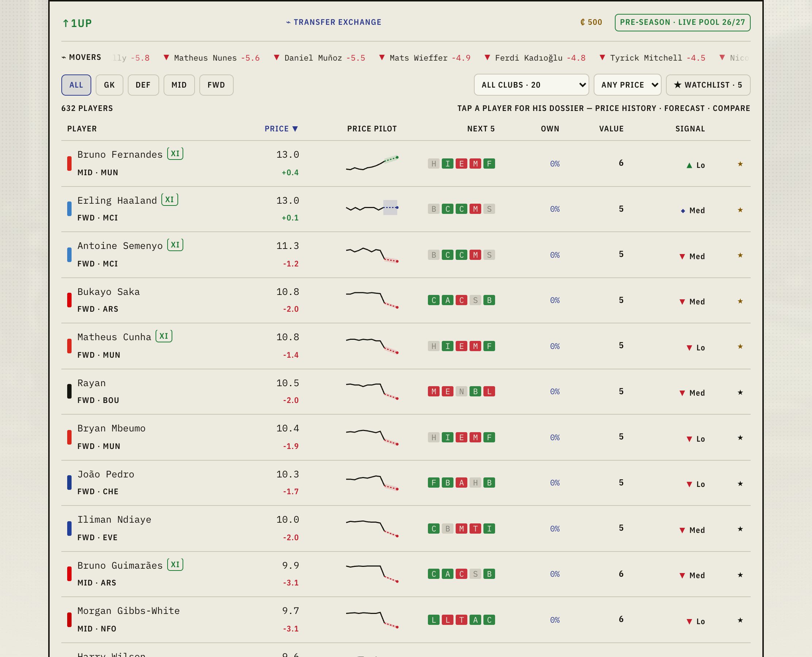
Task: Select the ALL position filter
Action: tap(76, 85)
